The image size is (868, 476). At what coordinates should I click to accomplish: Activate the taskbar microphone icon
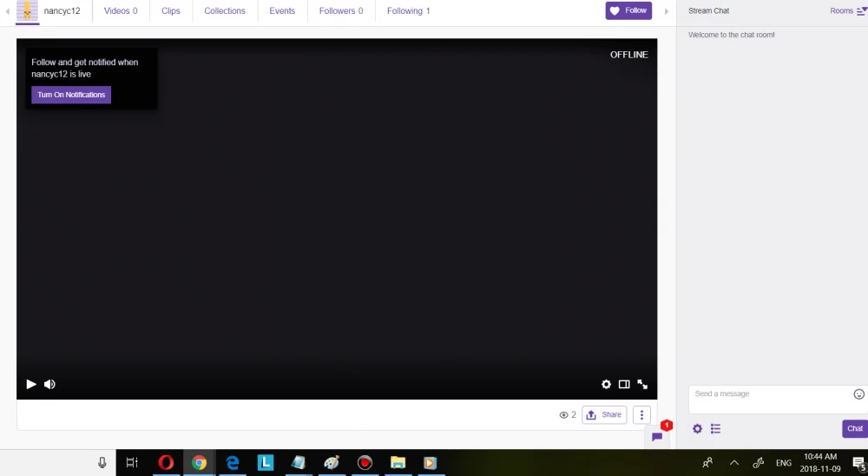click(x=102, y=463)
